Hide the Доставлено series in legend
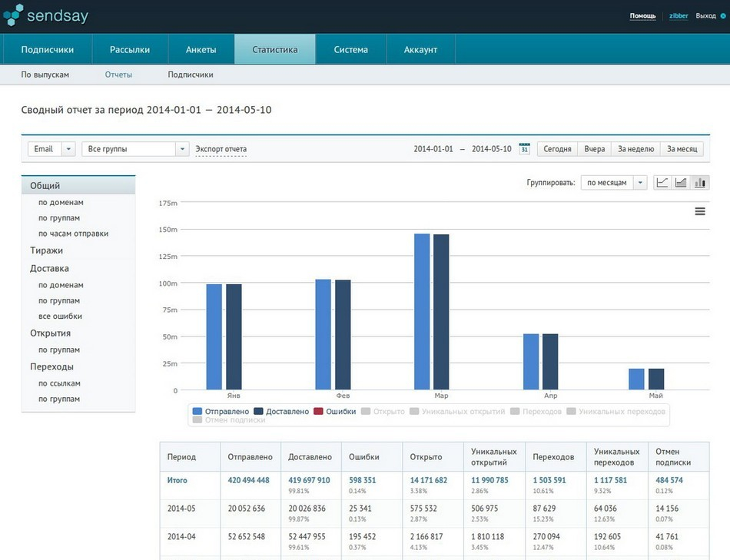The image size is (730, 560). click(x=280, y=412)
